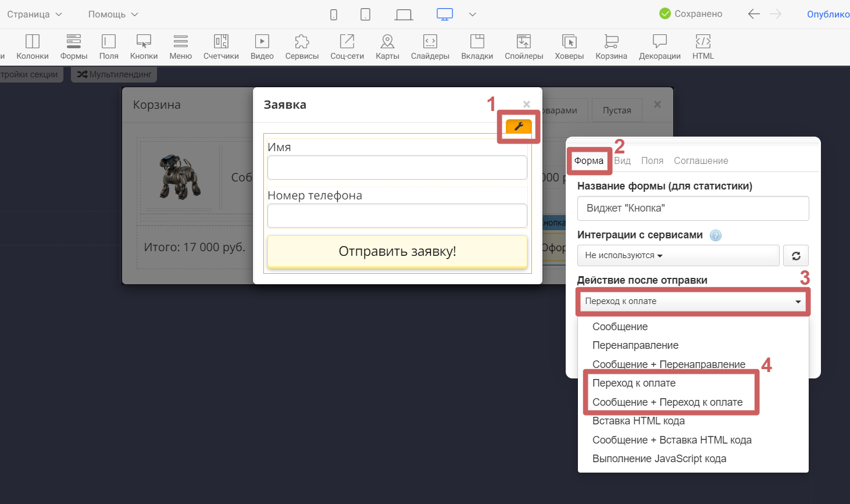This screenshot has width=850, height=504.
Task: Choose 'Сообщение + Переход к оплате' option
Action: pyautogui.click(x=667, y=402)
